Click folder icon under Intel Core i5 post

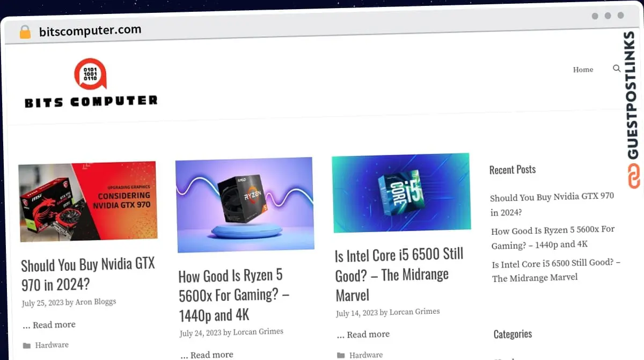click(341, 355)
